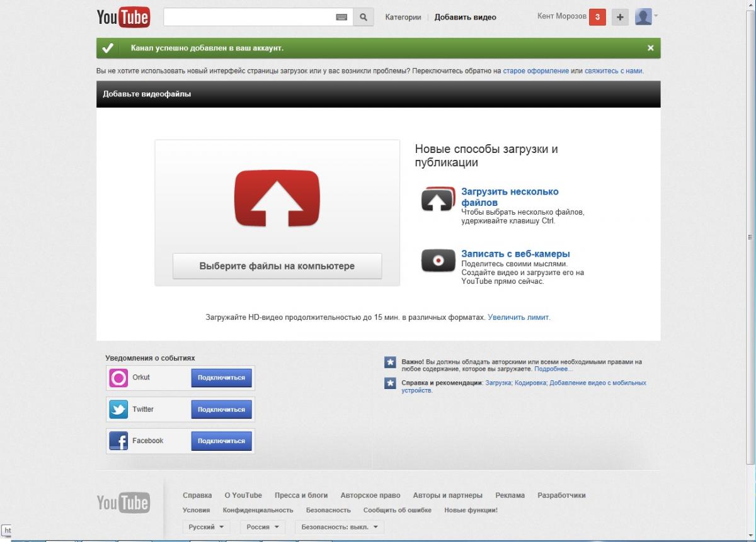Screen dimensions: 756x542
Task: Open the старое оформление link
Action: [x=535, y=71]
